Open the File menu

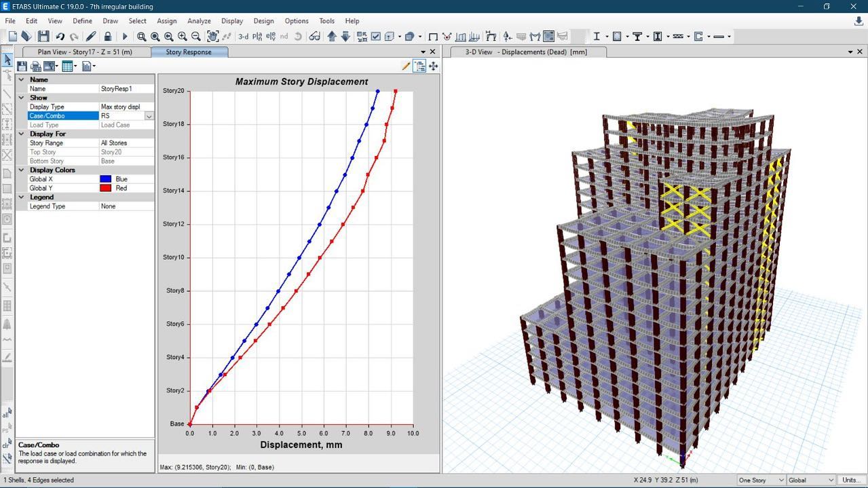click(10, 21)
